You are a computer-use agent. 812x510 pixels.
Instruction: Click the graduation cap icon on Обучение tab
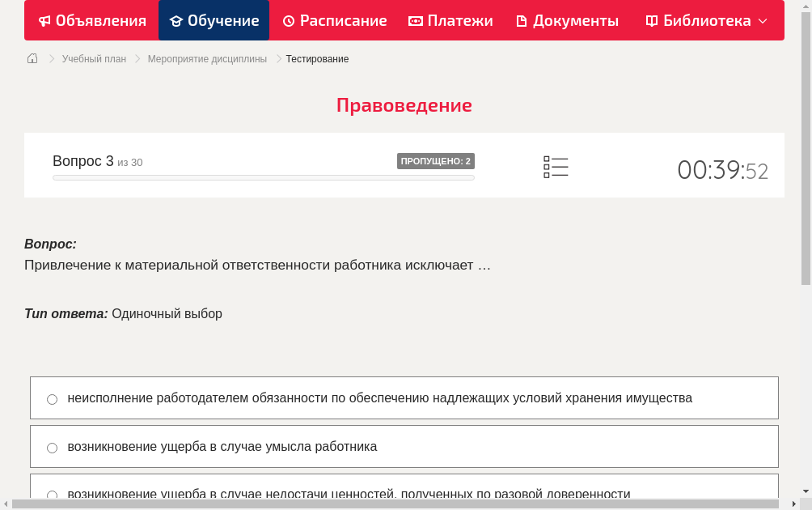pyautogui.click(x=176, y=20)
